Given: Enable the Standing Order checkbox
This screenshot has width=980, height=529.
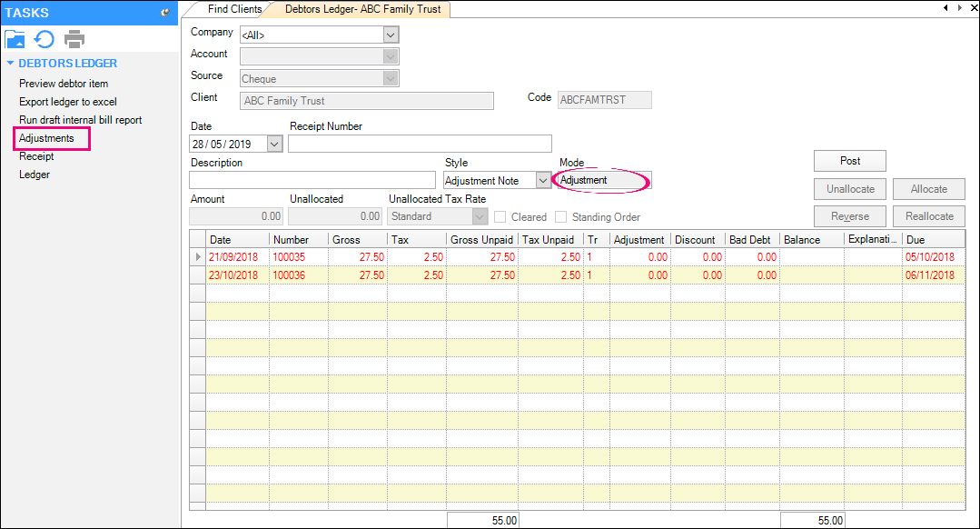Looking at the screenshot, I should (x=560, y=216).
